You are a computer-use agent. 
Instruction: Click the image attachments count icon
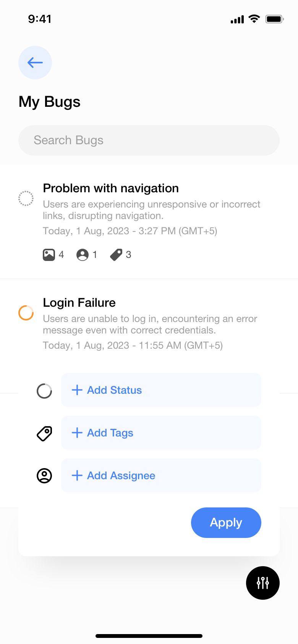49,255
